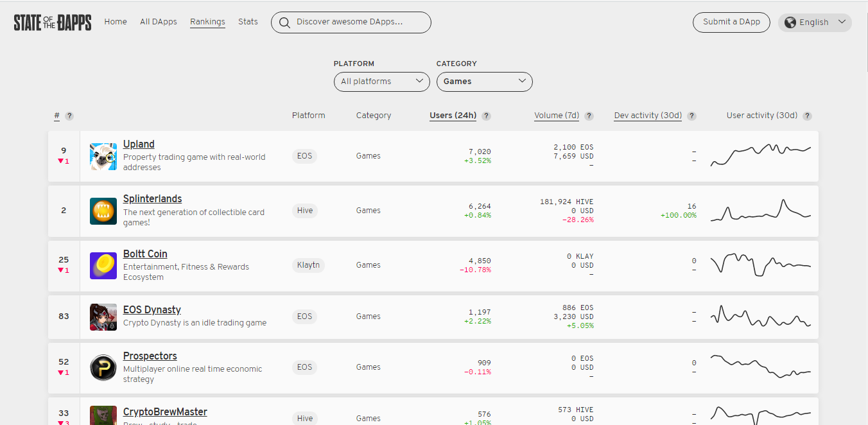
Task: Sort by the # rank column header
Action: 57,116
